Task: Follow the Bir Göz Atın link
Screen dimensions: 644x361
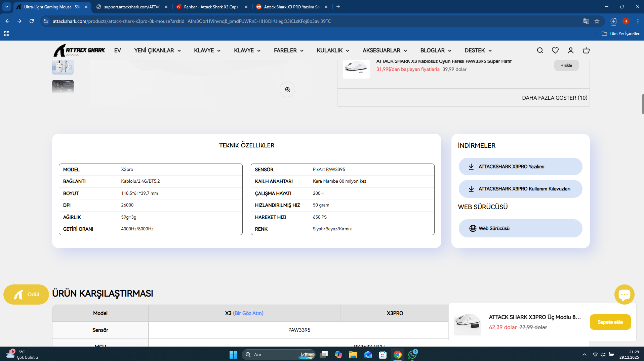Action: click(x=248, y=313)
